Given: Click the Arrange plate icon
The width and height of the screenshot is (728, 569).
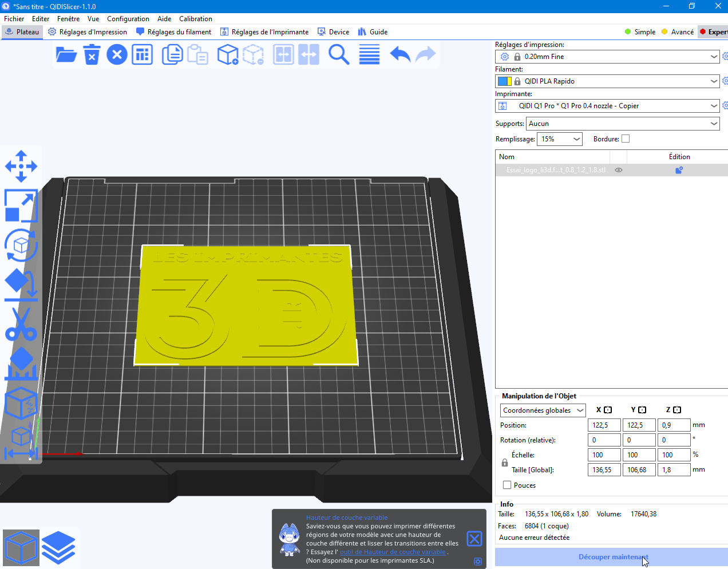Looking at the screenshot, I should pos(142,55).
